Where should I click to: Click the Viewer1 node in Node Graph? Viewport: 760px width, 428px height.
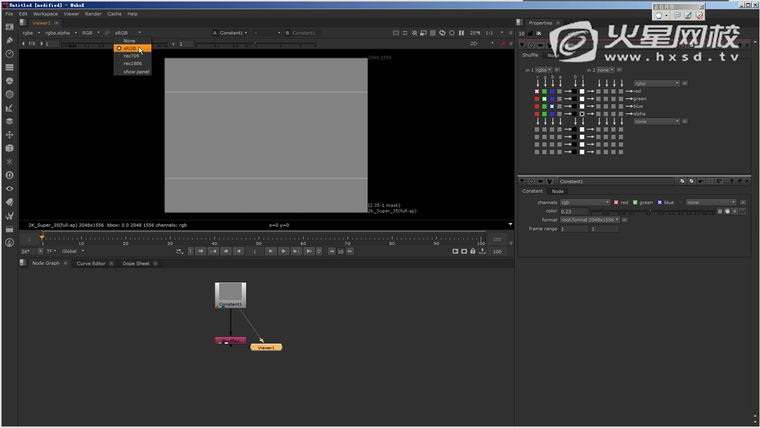265,347
